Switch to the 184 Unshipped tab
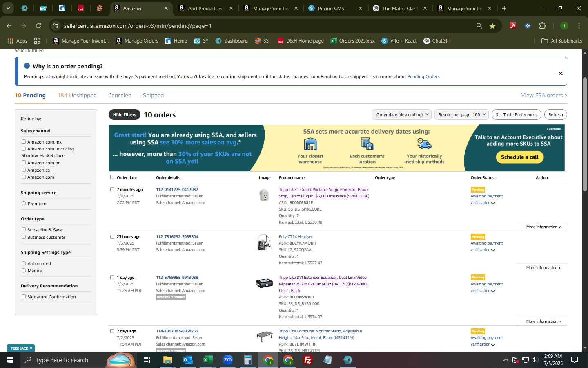Screen dimensions: 588x368 click(77, 95)
